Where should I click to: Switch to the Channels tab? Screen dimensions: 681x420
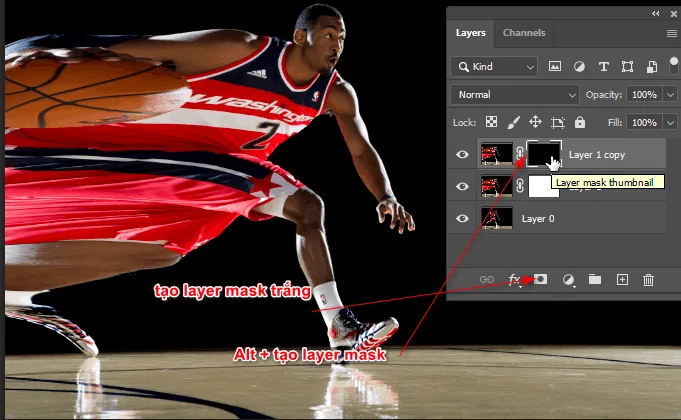click(x=524, y=33)
